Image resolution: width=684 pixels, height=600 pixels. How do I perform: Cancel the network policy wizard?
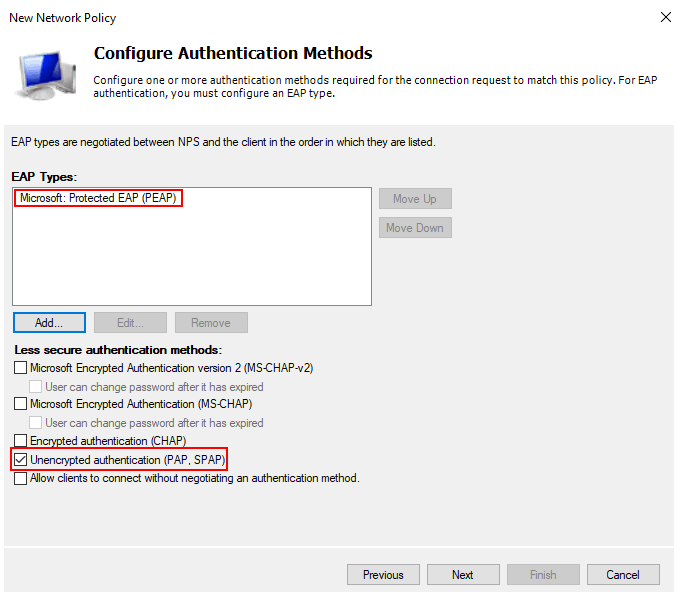pyautogui.click(x=622, y=575)
